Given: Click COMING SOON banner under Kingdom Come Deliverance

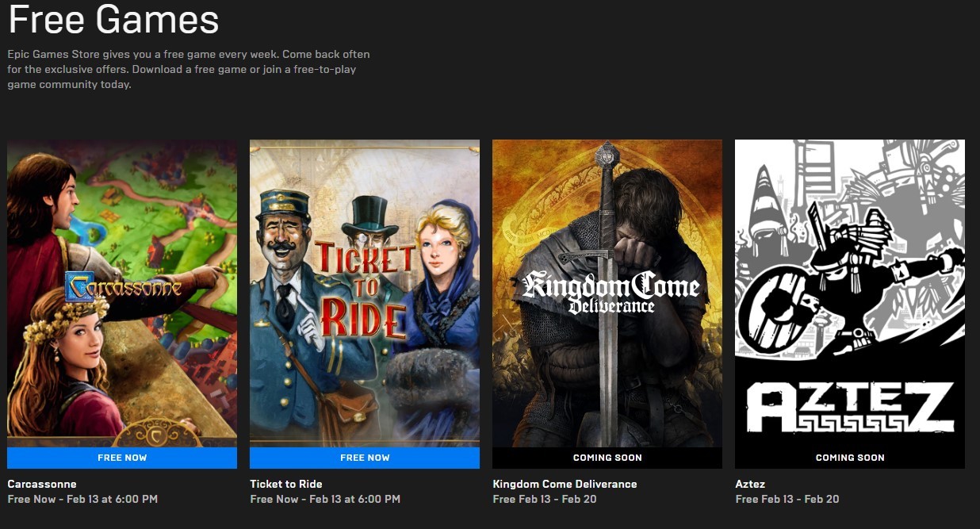Looking at the screenshot, I should pyautogui.click(x=607, y=458).
